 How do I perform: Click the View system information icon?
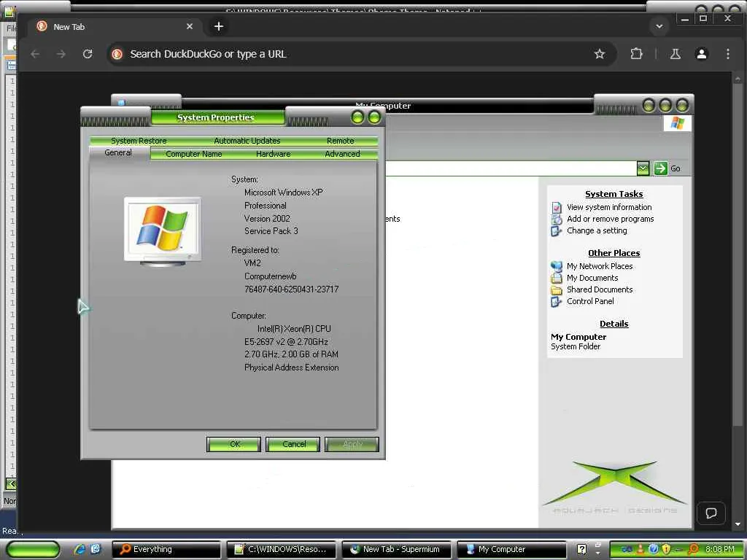tap(557, 208)
